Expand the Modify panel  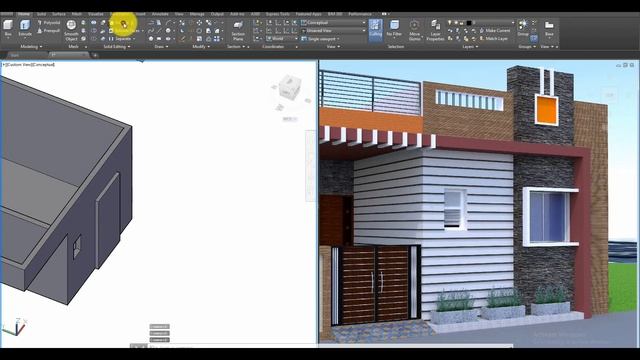201,47
